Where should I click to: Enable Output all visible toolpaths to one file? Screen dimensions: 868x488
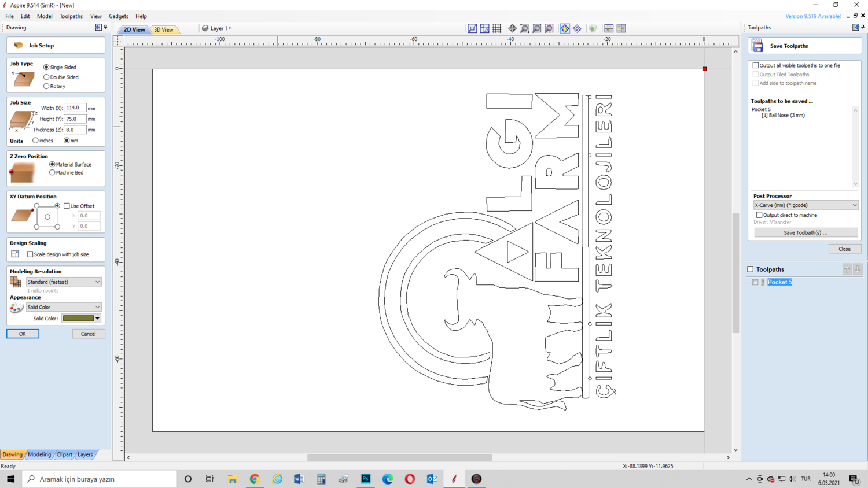click(756, 65)
